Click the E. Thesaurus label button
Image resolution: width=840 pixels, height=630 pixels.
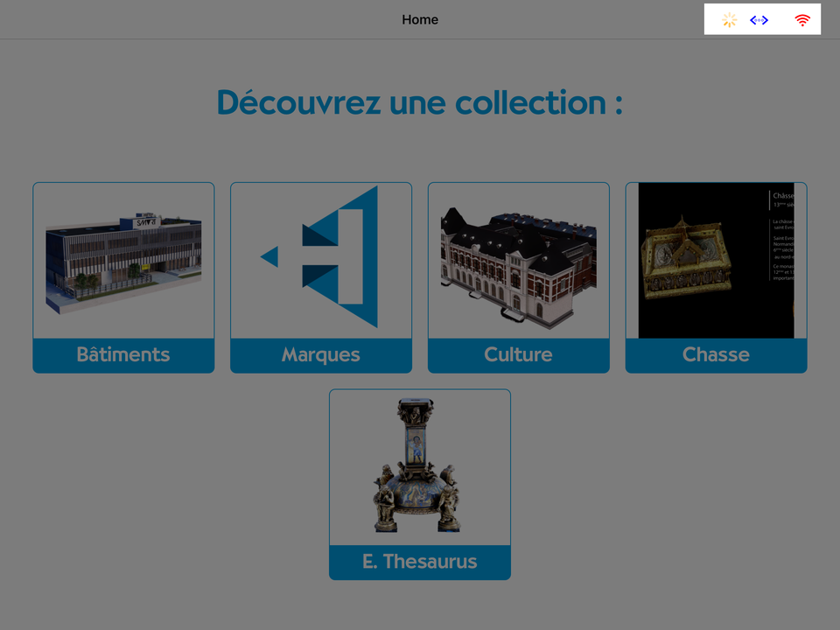pos(420,563)
